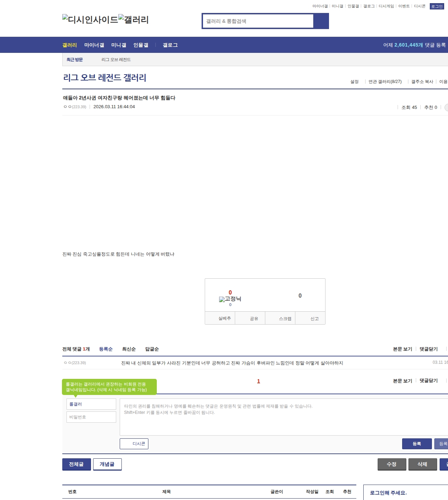Click comment author ㅇㅇ(223.39) in the comment list
This screenshot has height=500, width=448.
coord(75,363)
